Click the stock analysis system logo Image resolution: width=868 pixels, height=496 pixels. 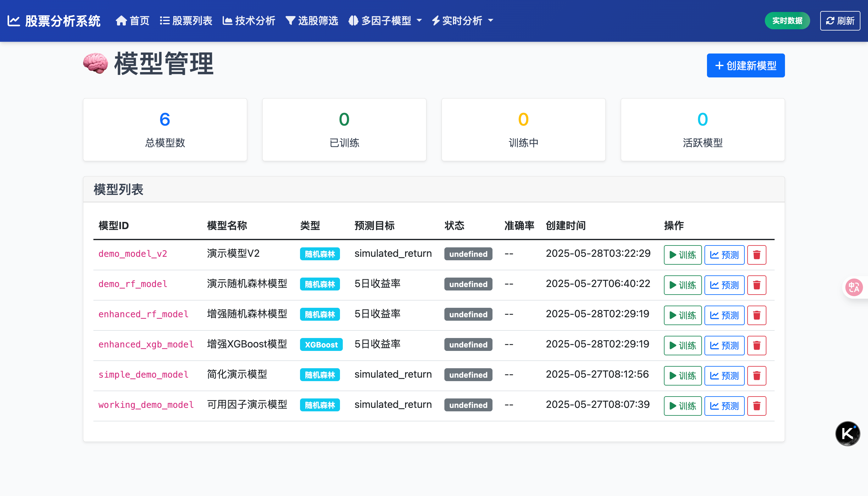(x=54, y=21)
